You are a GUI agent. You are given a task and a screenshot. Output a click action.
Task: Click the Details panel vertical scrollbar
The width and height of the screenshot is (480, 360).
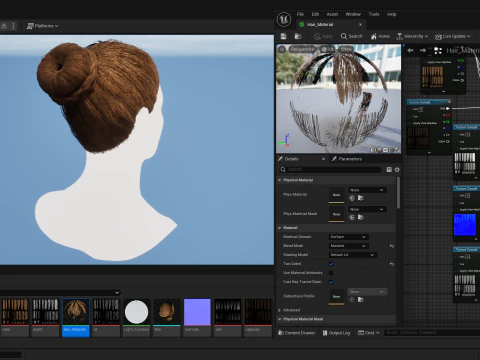(x=398, y=193)
